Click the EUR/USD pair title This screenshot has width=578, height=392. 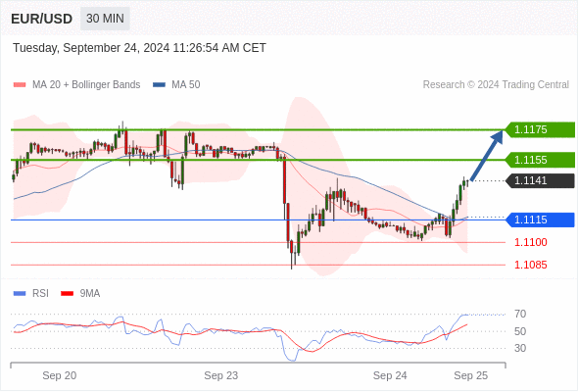42,19
